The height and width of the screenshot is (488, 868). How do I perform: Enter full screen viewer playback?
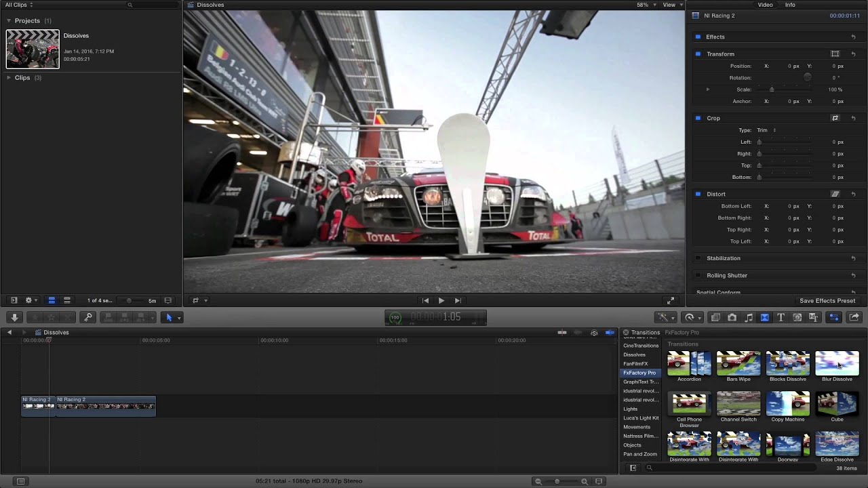point(671,300)
